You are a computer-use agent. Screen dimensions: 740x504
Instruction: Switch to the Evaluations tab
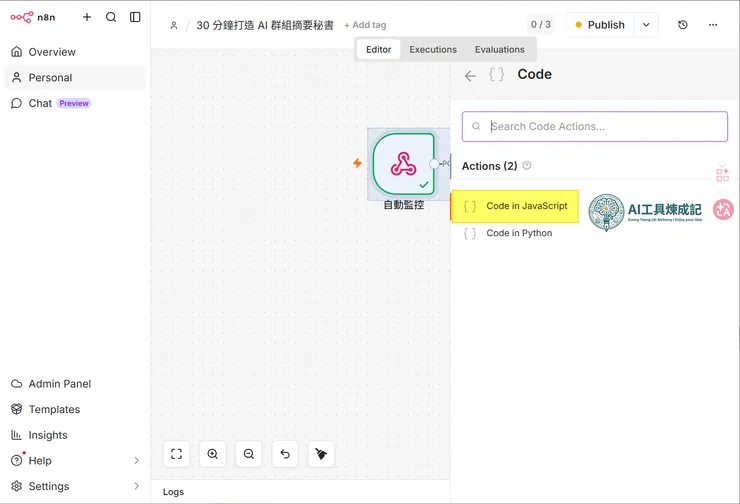pyautogui.click(x=499, y=50)
